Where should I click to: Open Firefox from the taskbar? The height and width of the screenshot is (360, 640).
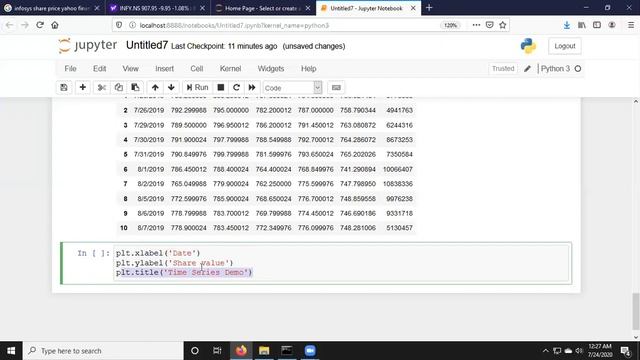[x=241, y=351]
